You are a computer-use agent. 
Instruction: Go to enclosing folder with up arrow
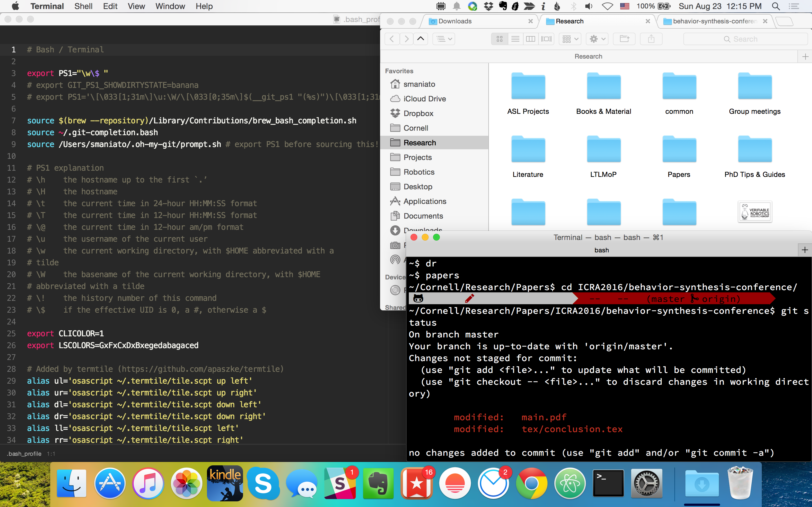(420, 39)
